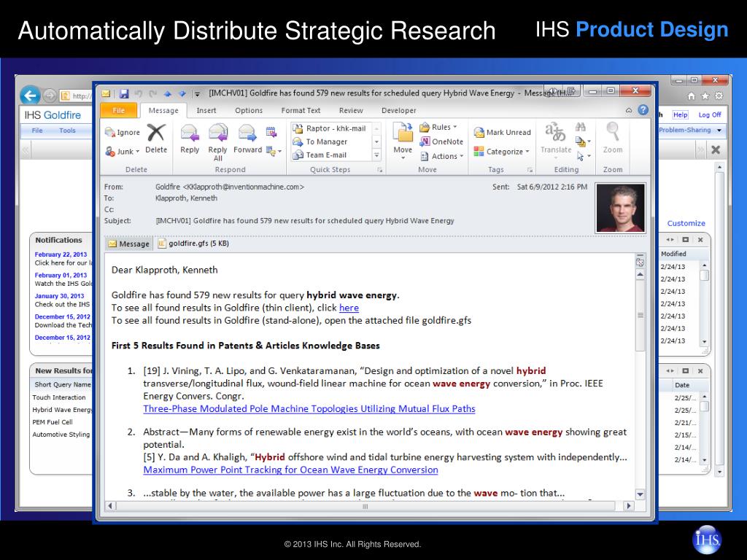Reply to the Goldfire email
This screenshot has height=560, width=747.
(190, 138)
